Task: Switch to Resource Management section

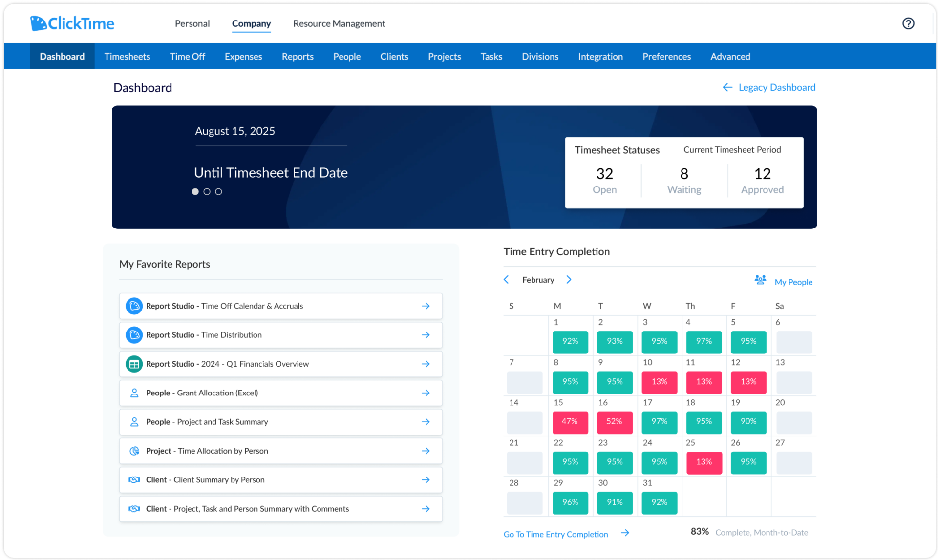Action: coord(339,23)
